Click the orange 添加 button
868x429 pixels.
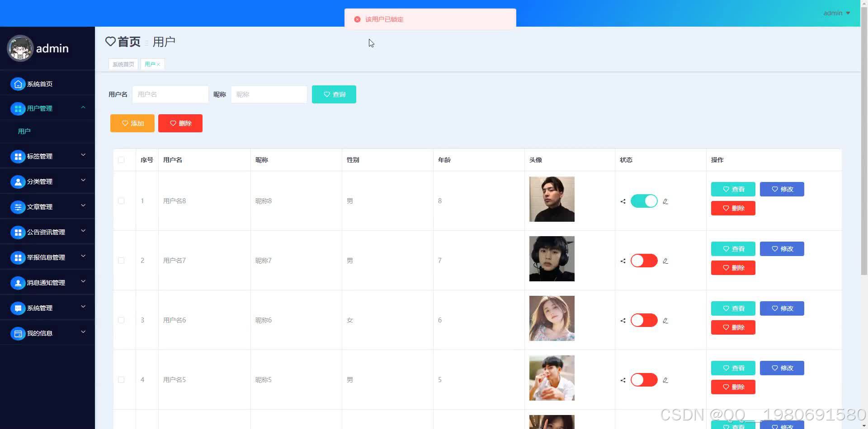click(x=132, y=123)
